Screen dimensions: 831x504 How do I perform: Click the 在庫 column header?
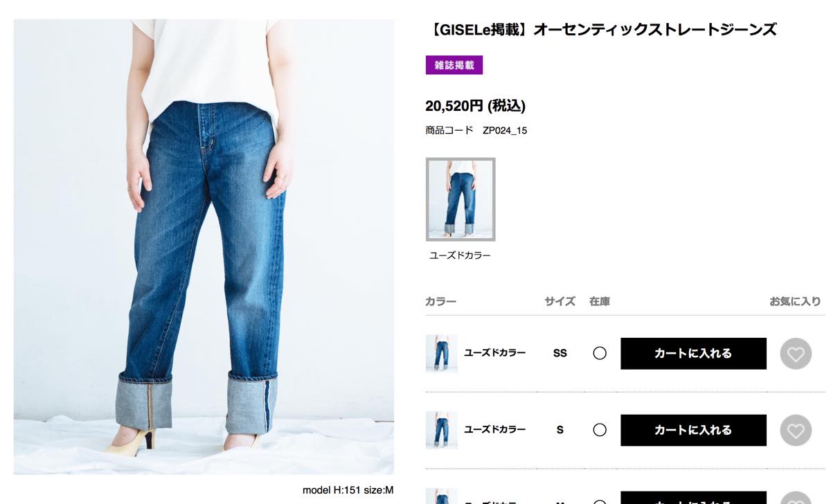[600, 301]
